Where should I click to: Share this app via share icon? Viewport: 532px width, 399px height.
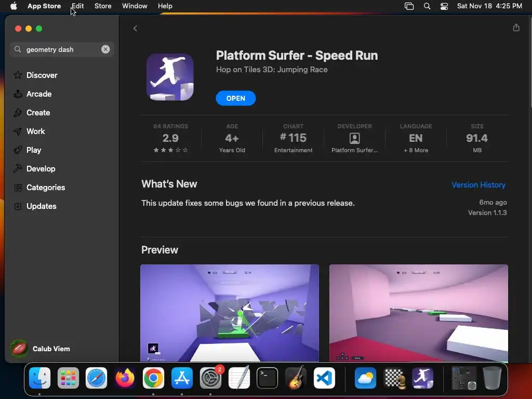(x=516, y=28)
